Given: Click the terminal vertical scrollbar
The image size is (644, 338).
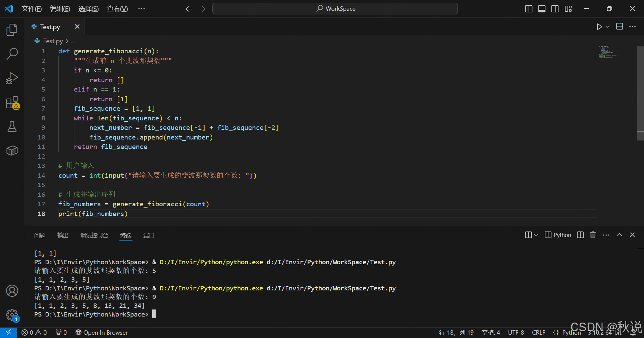Looking at the screenshot, I should [x=640, y=287].
